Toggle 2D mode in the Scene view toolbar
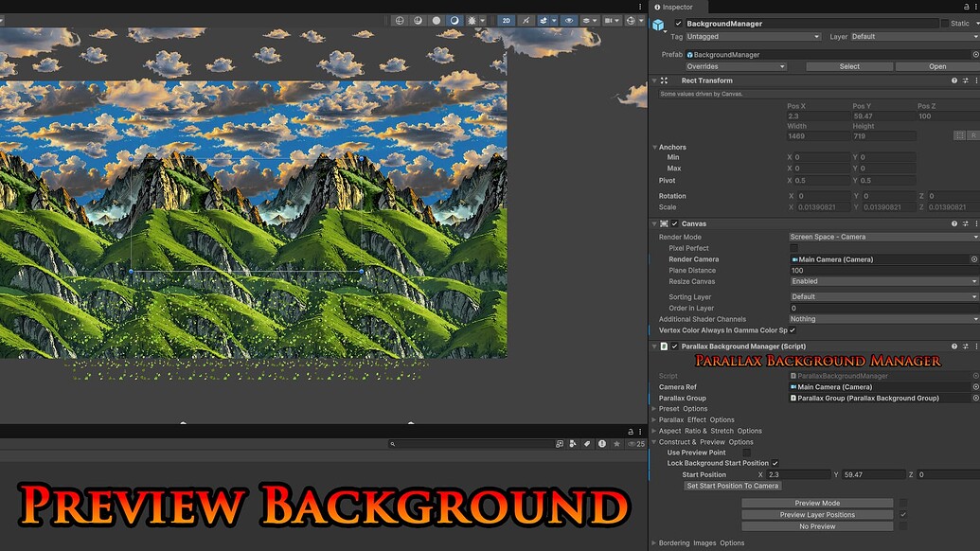The image size is (980, 551). 506,21
